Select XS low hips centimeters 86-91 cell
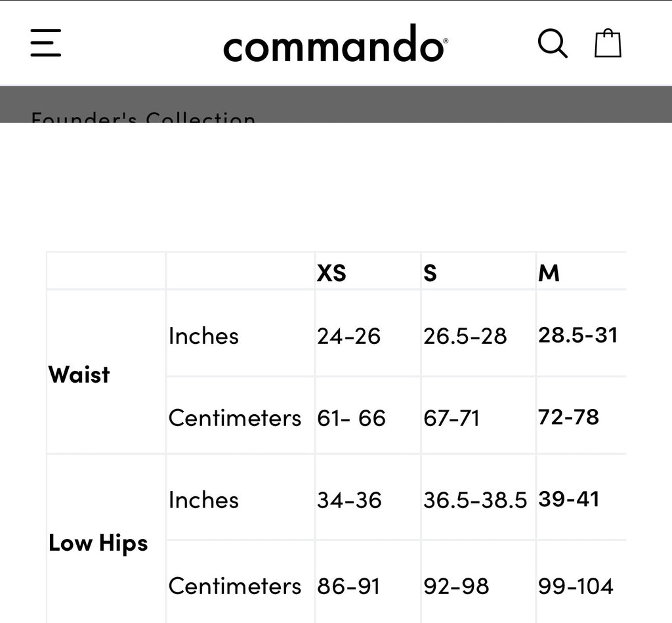The height and width of the screenshot is (623, 672). click(348, 586)
